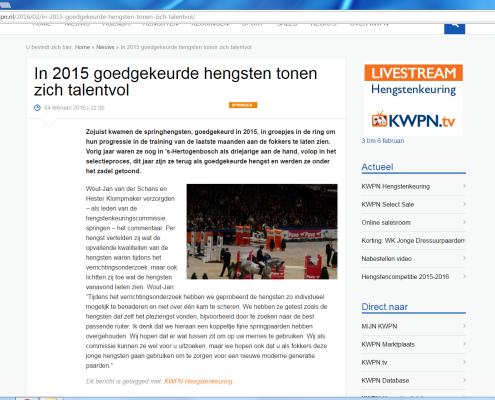Select Nabestellen video in Actueel list
495x400 pixels.
click(x=387, y=259)
